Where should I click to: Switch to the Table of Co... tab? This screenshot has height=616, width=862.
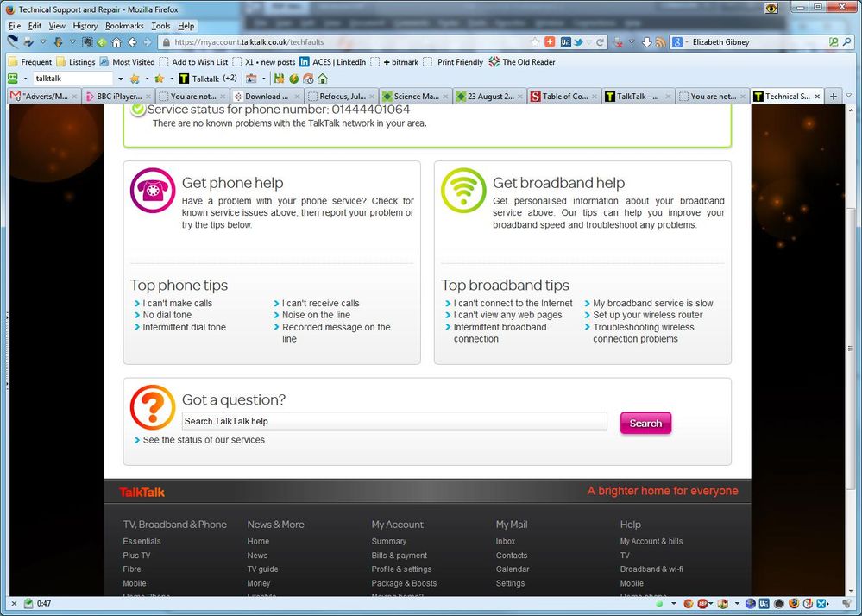(564, 96)
